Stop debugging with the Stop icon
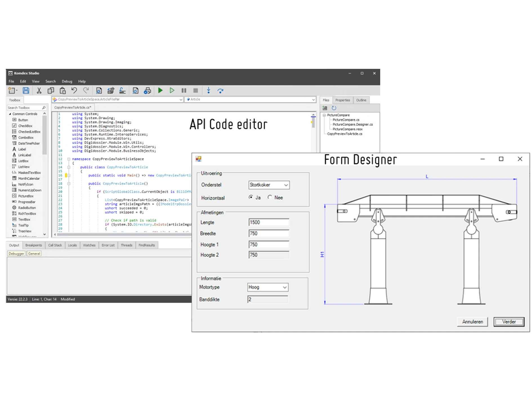 195,90
